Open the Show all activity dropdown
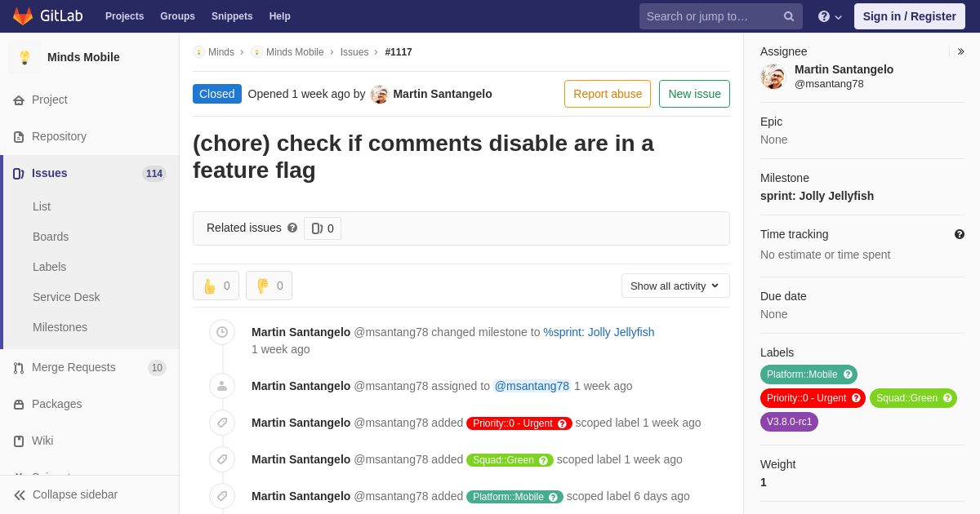 tap(675, 286)
